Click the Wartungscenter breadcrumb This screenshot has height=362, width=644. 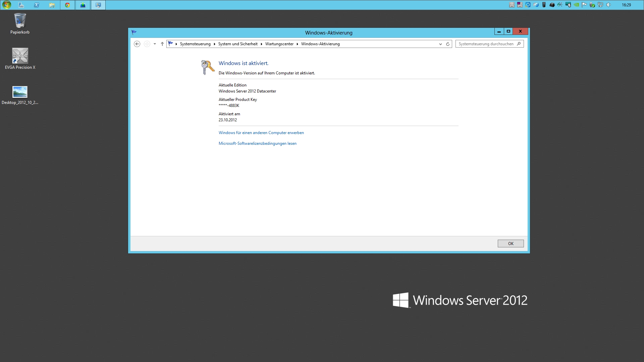(279, 44)
